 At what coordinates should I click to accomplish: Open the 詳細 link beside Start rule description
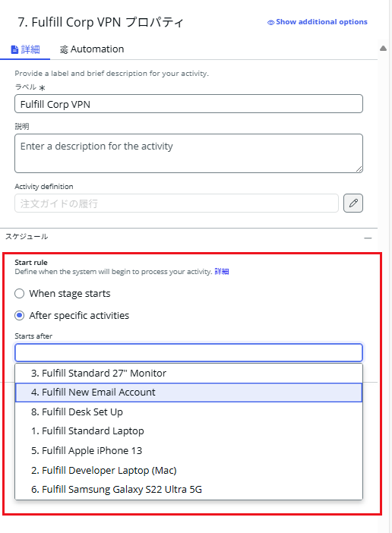pyautogui.click(x=222, y=272)
